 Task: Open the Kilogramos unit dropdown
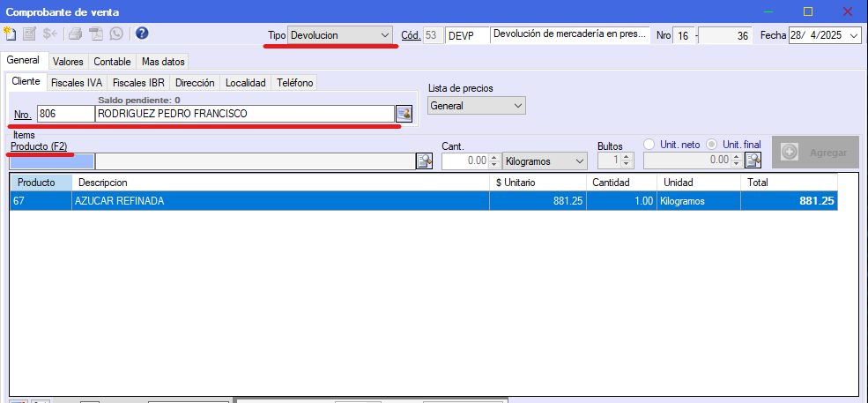point(545,160)
